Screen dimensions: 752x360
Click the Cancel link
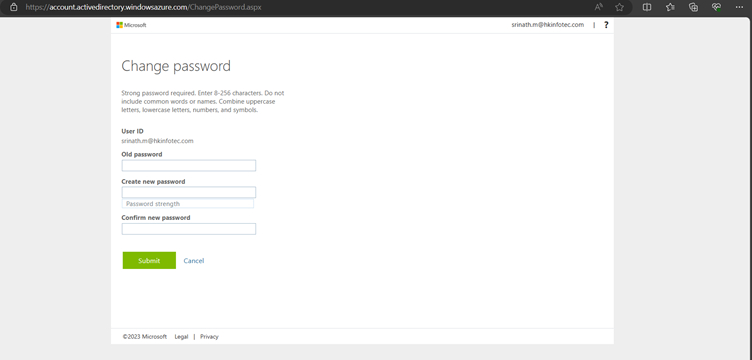194,261
